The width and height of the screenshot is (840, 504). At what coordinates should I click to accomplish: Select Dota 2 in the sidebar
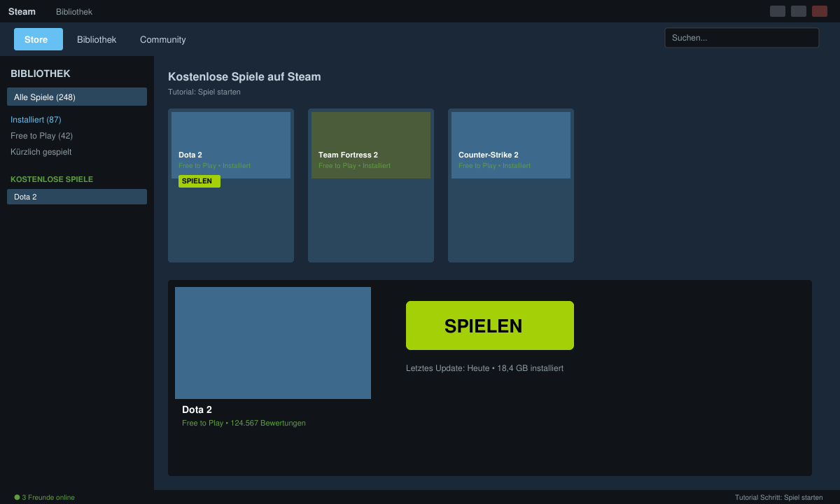coord(77,197)
